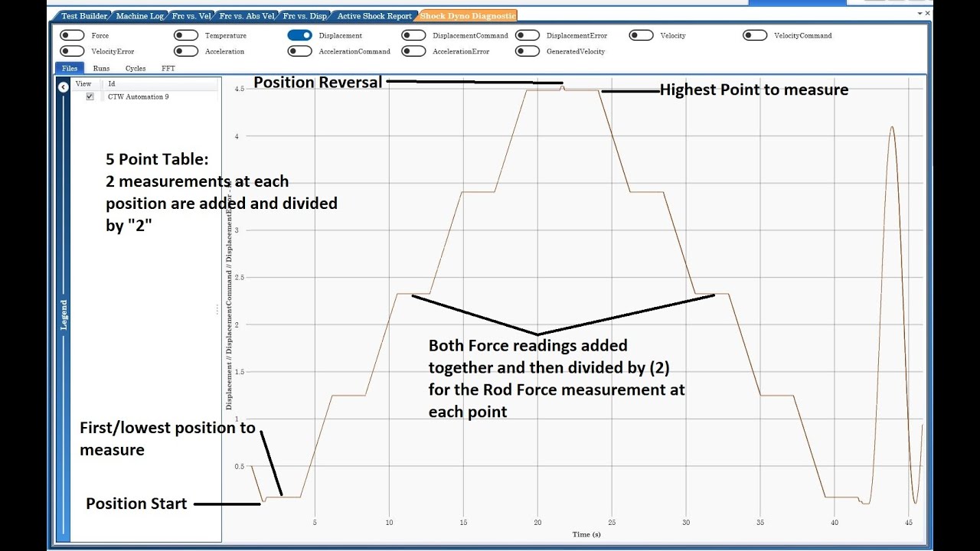Enable the Acceleration toggle

coord(186,51)
